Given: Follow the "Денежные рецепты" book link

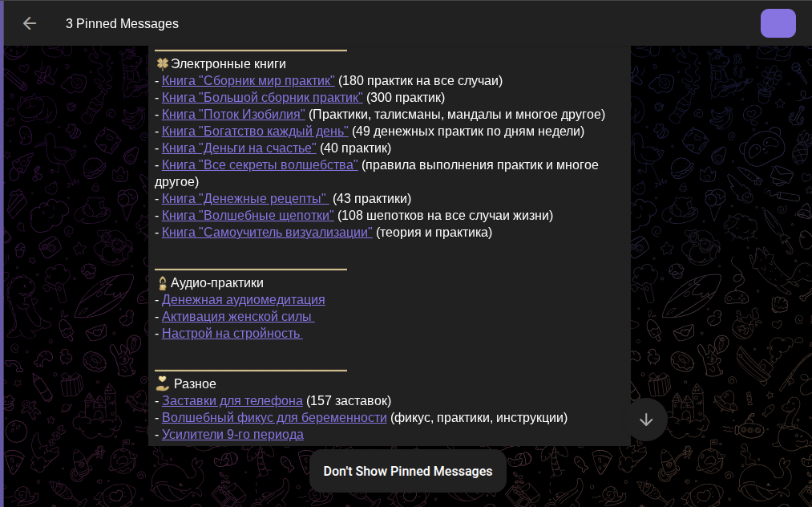Looking at the screenshot, I should [x=245, y=198].
